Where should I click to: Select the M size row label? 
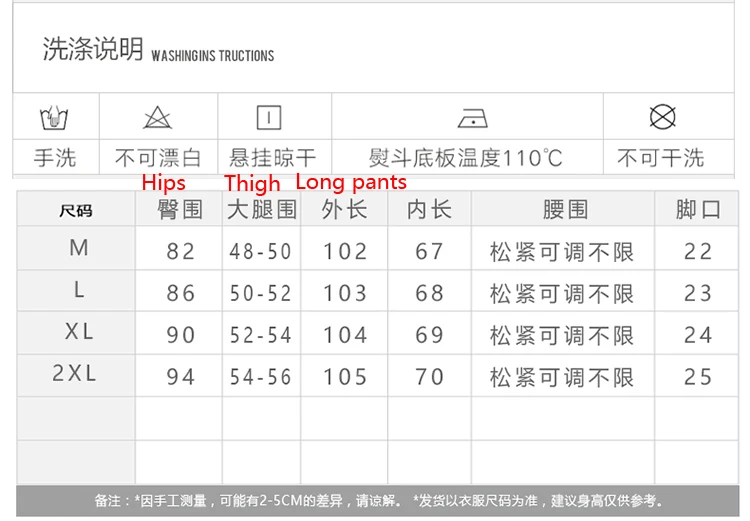pos(78,248)
